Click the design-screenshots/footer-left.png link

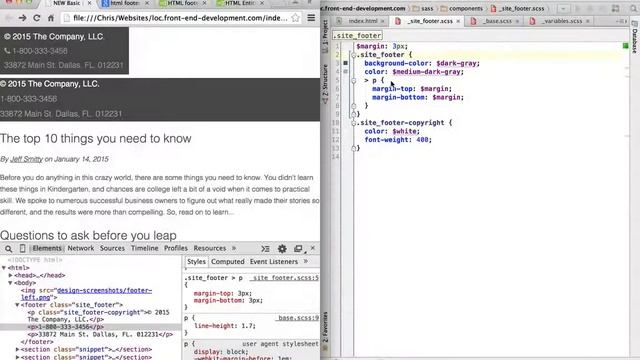pyautogui.click(x=87, y=294)
